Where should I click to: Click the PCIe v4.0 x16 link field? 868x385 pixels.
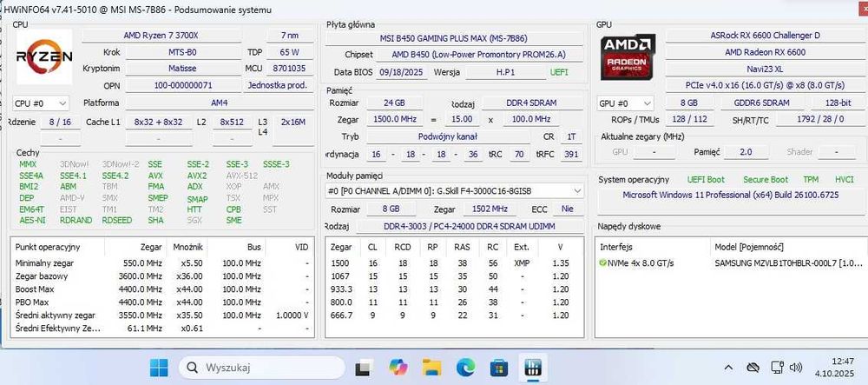(765, 85)
